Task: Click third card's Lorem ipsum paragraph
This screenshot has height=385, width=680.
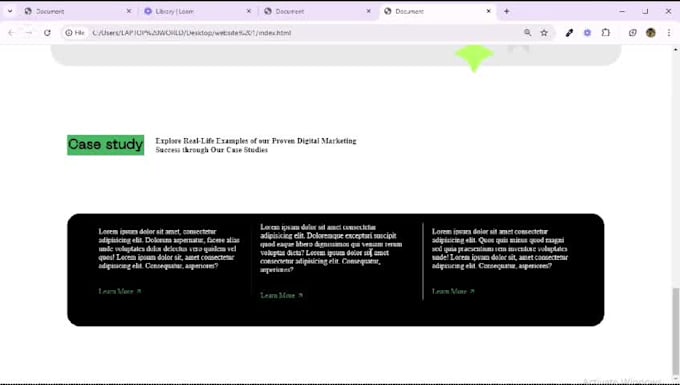Action: [x=500, y=249]
